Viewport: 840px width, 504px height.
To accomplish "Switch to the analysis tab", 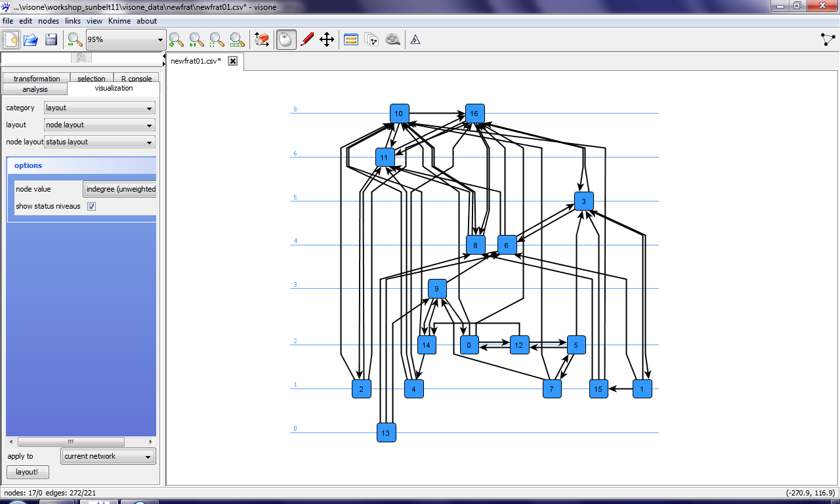I will 35,89.
